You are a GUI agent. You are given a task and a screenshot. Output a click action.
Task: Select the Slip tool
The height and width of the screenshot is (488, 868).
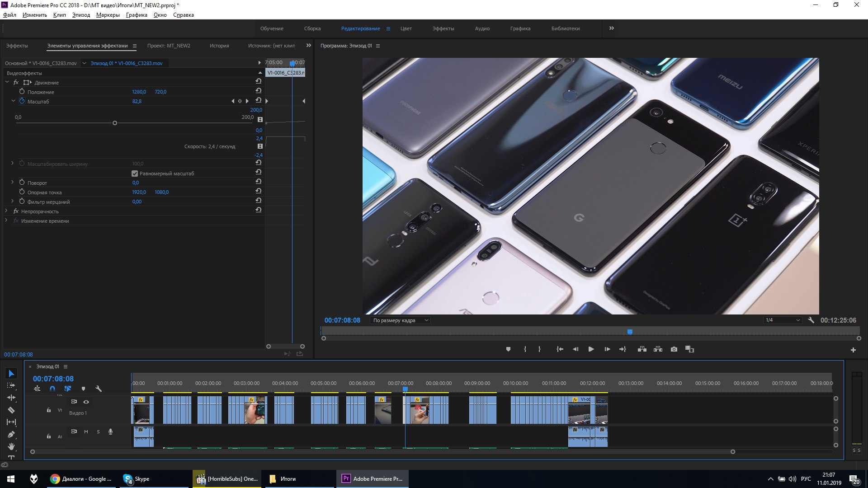[11, 422]
